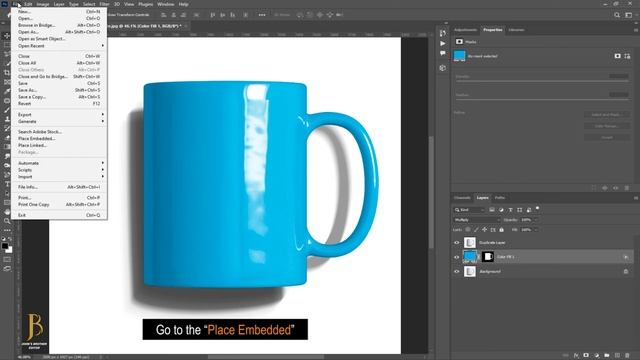Select the Brush tool
Screen dimensions: 640x360
(7, 110)
